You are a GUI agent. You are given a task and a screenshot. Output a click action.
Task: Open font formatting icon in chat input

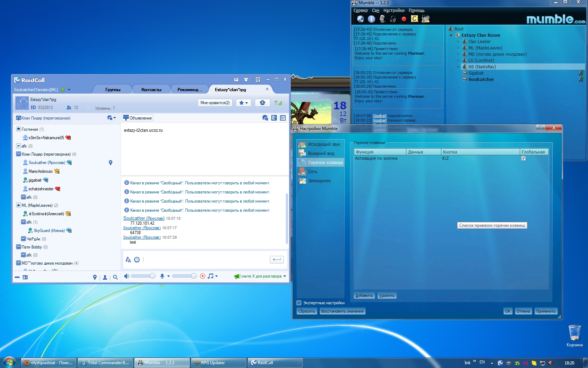pos(128,260)
